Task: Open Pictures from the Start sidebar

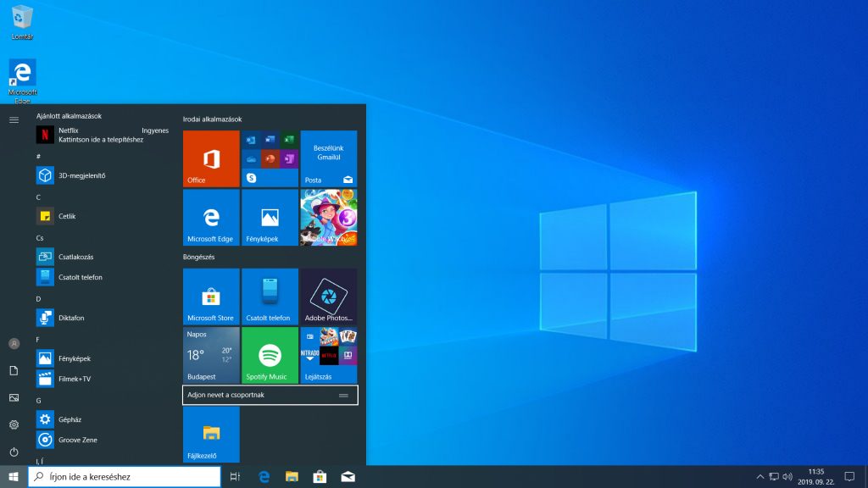Action: coord(14,398)
